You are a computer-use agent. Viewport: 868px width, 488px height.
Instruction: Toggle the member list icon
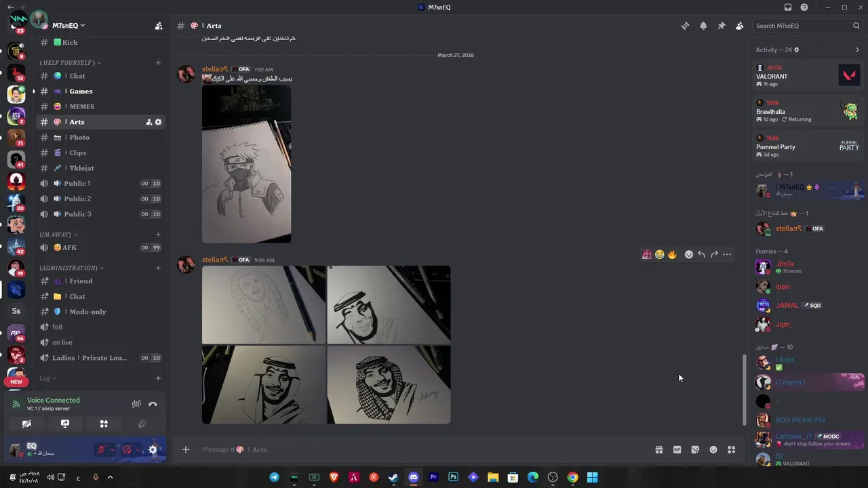739,26
